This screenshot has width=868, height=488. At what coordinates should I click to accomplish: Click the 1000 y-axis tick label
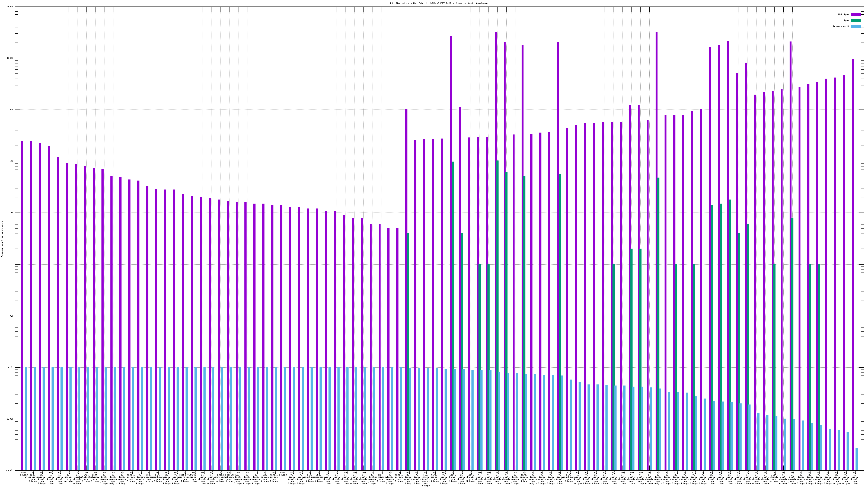pos(11,110)
